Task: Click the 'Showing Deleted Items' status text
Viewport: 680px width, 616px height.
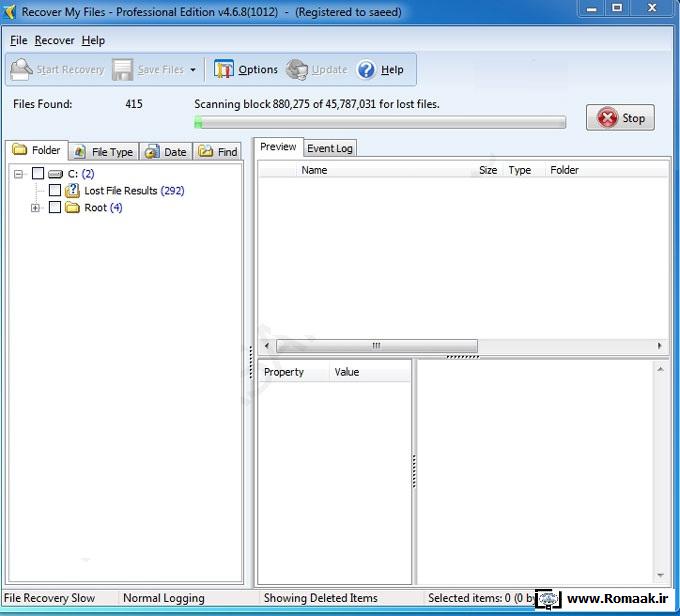Action: 320,598
